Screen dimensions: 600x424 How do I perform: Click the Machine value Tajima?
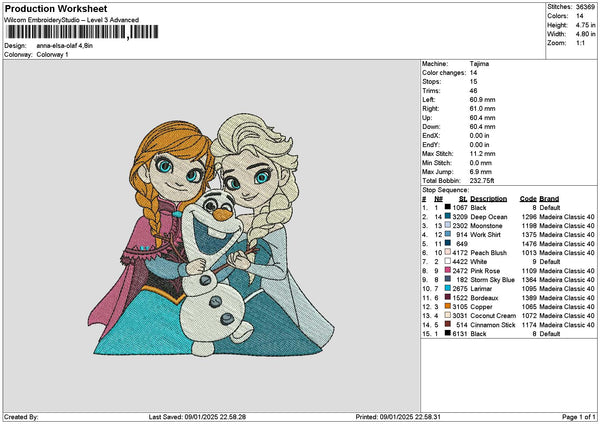[x=479, y=64]
